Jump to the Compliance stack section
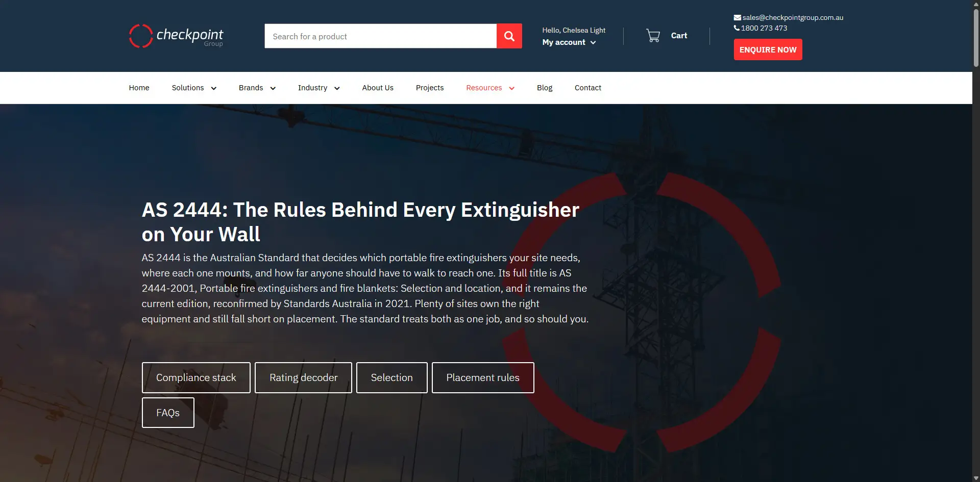This screenshot has height=482, width=980. click(x=196, y=377)
